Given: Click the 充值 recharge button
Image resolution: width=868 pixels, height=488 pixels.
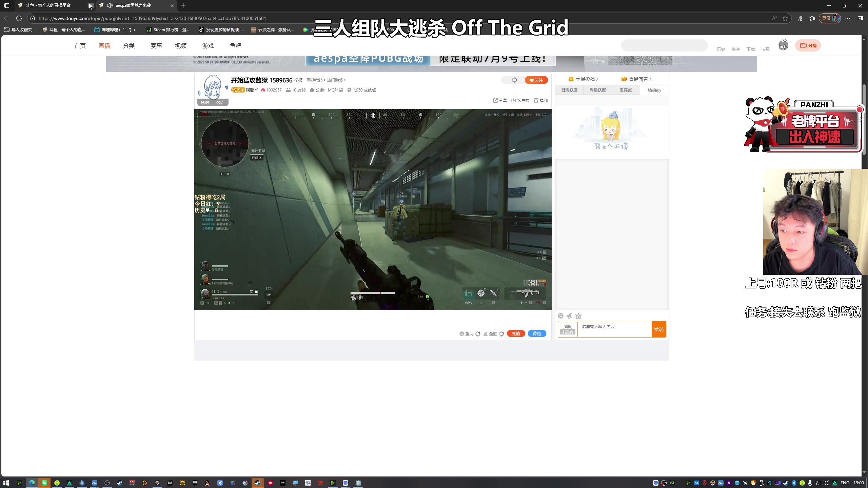Looking at the screenshot, I should tap(516, 334).
